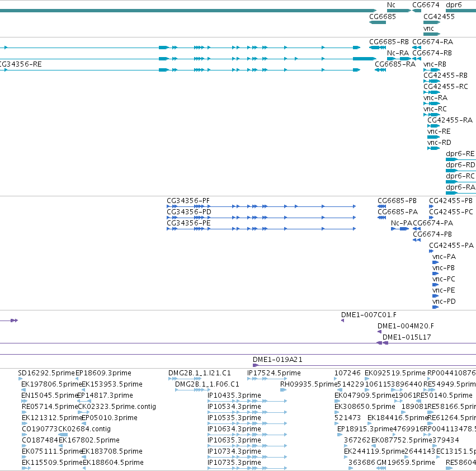Click the GM19659.5prime EST label
This screenshot has width=476, height=471.
406,463
